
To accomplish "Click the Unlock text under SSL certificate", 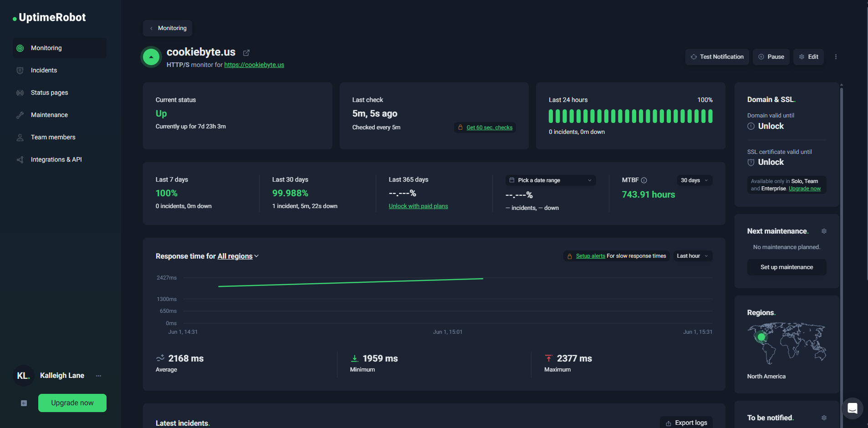I will tap(771, 162).
